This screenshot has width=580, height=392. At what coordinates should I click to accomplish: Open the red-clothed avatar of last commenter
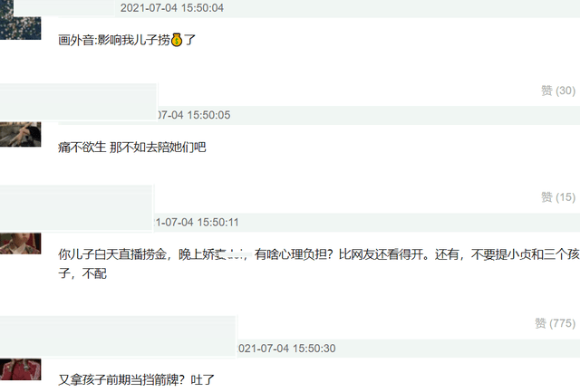click(x=20, y=369)
